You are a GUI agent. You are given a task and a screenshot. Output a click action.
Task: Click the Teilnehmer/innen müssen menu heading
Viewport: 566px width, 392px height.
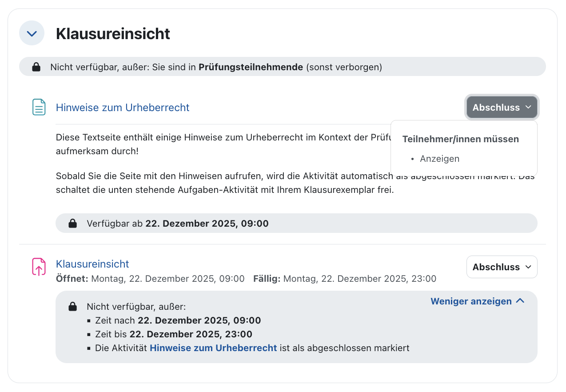click(x=460, y=139)
